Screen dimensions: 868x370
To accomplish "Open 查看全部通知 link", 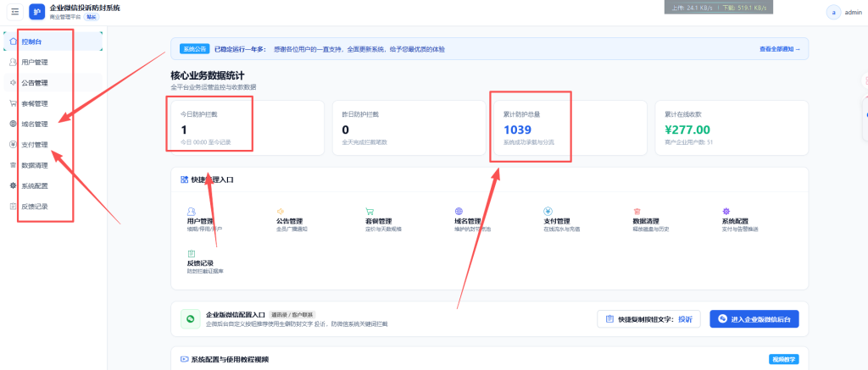I will tap(780, 49).
